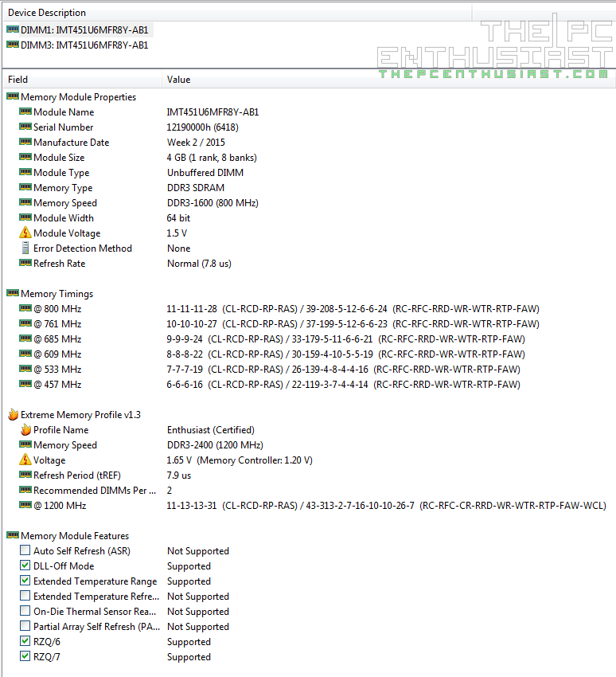The image size is (616, 677).
Task: Select the Normal (7.8 us) refresh value
Action: (x=199, y=264)
